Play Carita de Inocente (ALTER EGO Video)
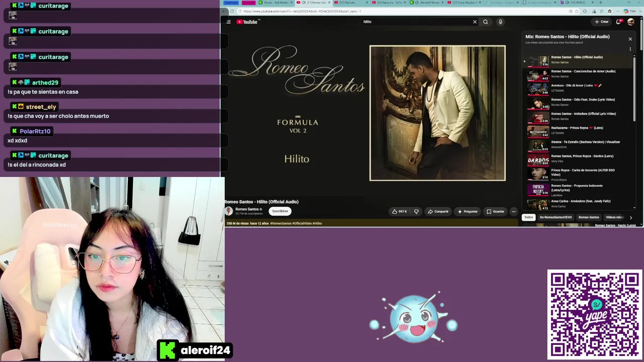The image size is (644, 362). click(x=578, y=174)
